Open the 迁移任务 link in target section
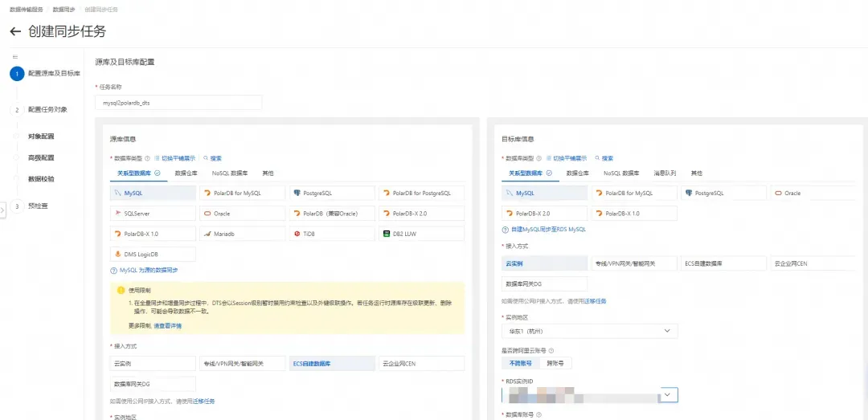The height and width of the screenshot is (420, 868). pos(596,302)
